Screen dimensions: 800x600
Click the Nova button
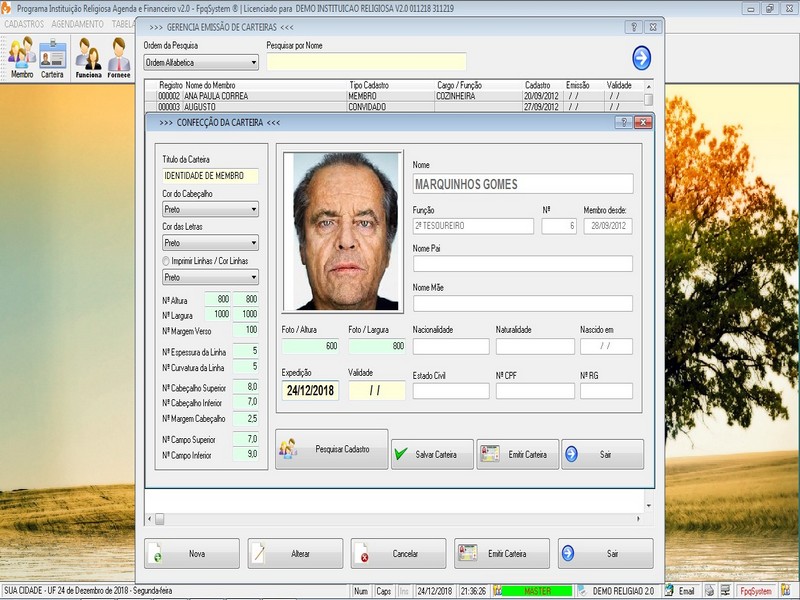click(x=192, y=554)
